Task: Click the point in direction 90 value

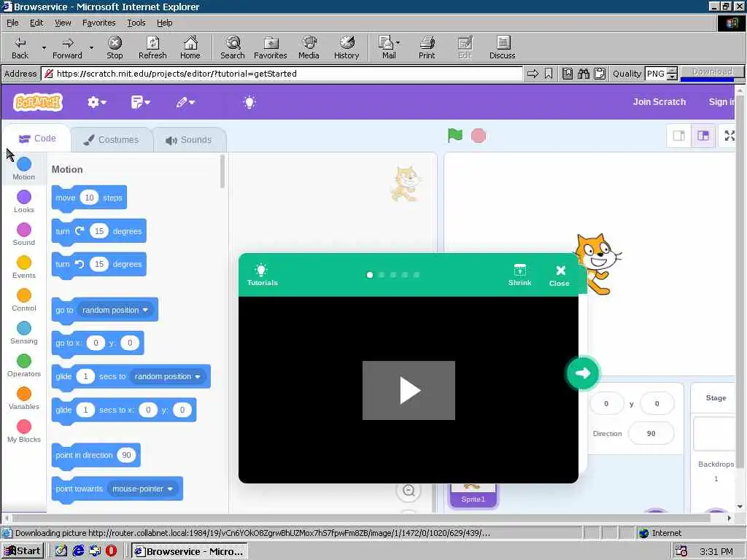Action: tap(126, 455)
